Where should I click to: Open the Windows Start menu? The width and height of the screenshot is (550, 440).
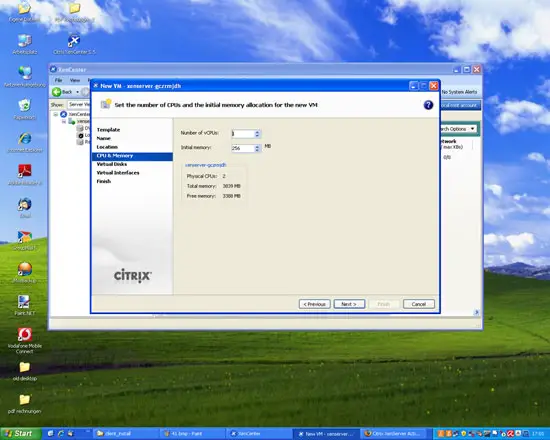click(x=20, y=434)
